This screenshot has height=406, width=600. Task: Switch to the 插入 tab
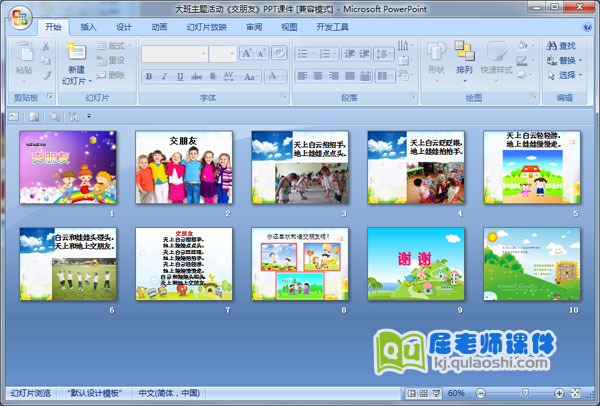[88, 27]
